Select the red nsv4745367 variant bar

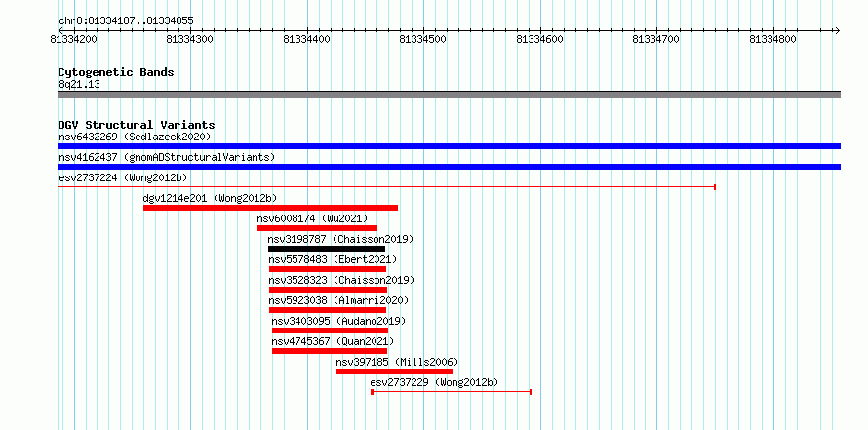point(330,351)
